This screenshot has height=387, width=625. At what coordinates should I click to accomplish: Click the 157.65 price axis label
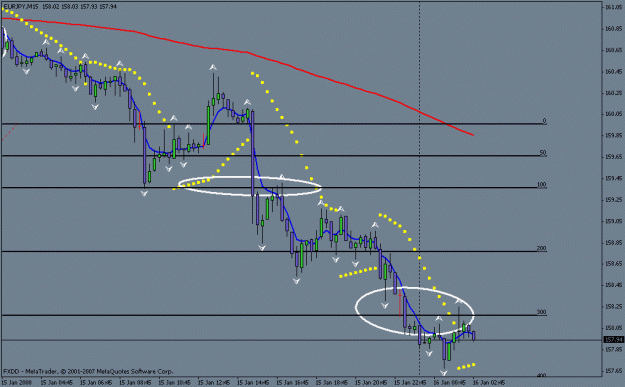pos(614,371)
